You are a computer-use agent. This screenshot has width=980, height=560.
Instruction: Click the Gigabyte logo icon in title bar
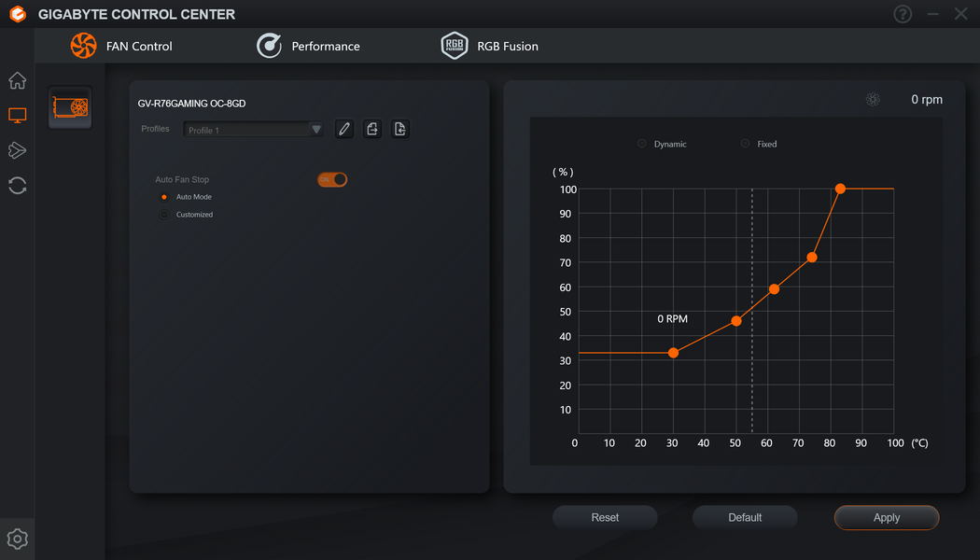click(18, 14)
